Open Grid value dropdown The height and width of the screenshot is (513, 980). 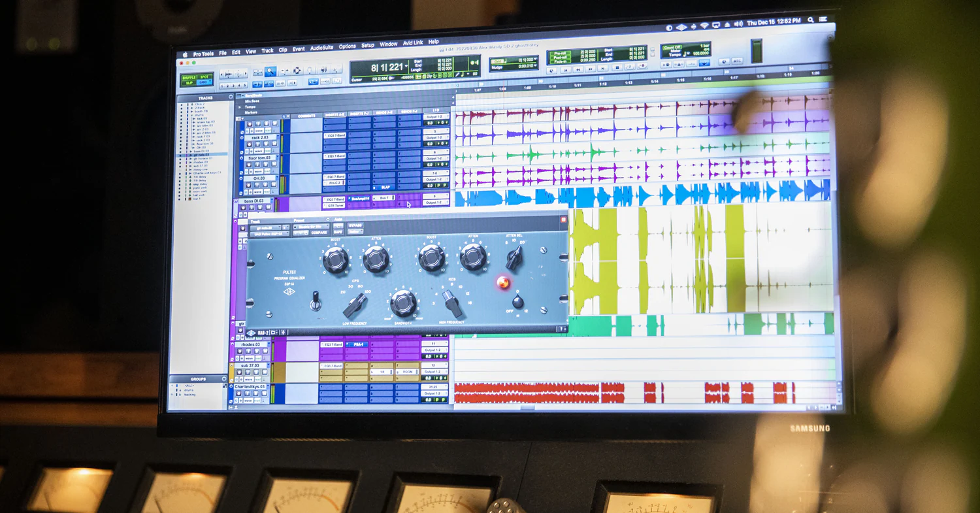[535, 59]
